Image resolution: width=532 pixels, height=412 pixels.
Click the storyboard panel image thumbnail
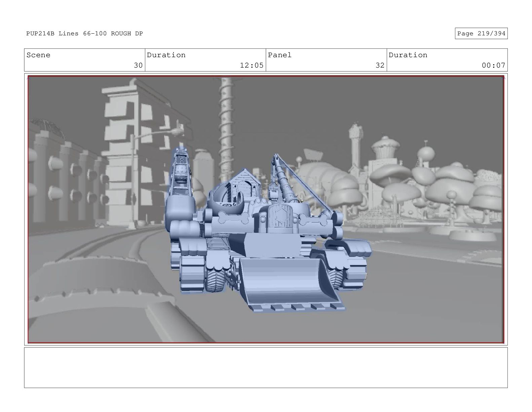[x=266, y=210]
